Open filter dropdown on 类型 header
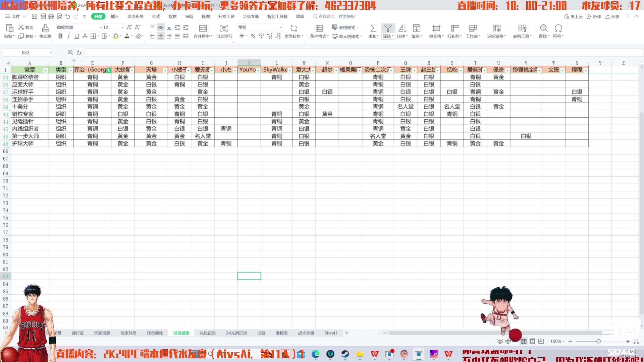The width and height of the screenshot is (644, 362). click(x=70, y=70)
